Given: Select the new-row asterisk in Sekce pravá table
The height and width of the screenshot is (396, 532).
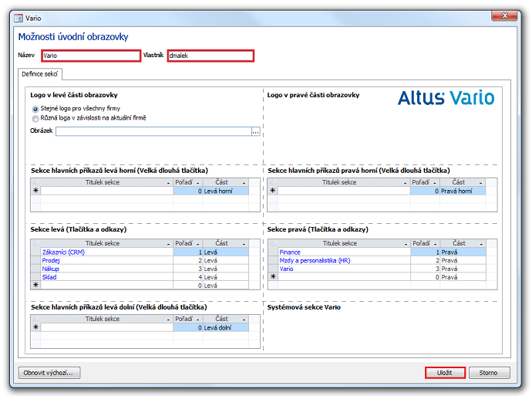Looking at the screenshot, I should (273, 277).
